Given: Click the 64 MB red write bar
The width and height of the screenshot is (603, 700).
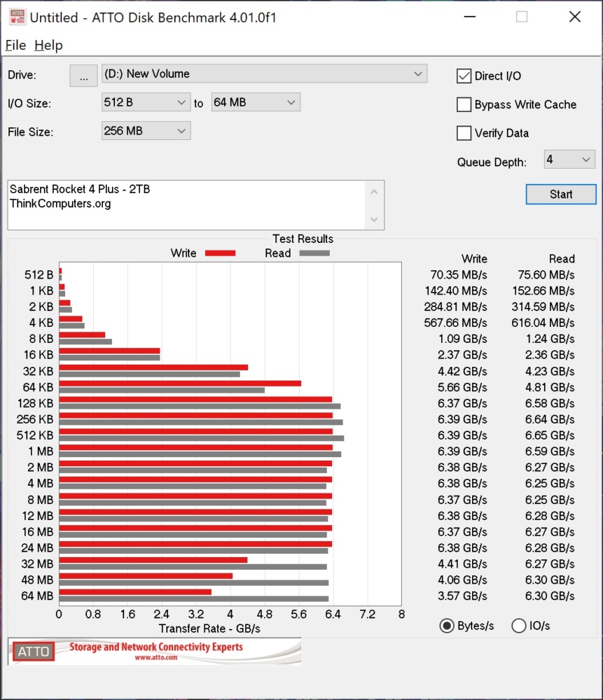Looking at the screenshot, I should (135, 592).
